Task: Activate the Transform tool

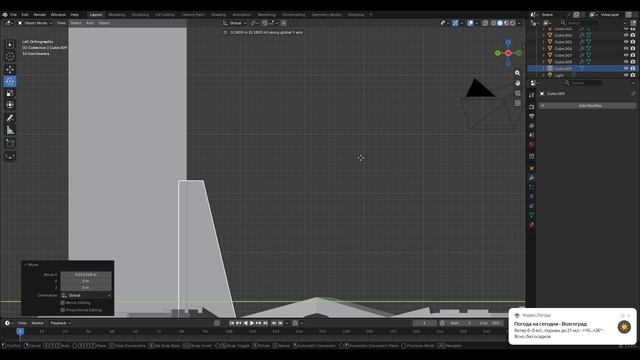Action: (10, 105)
